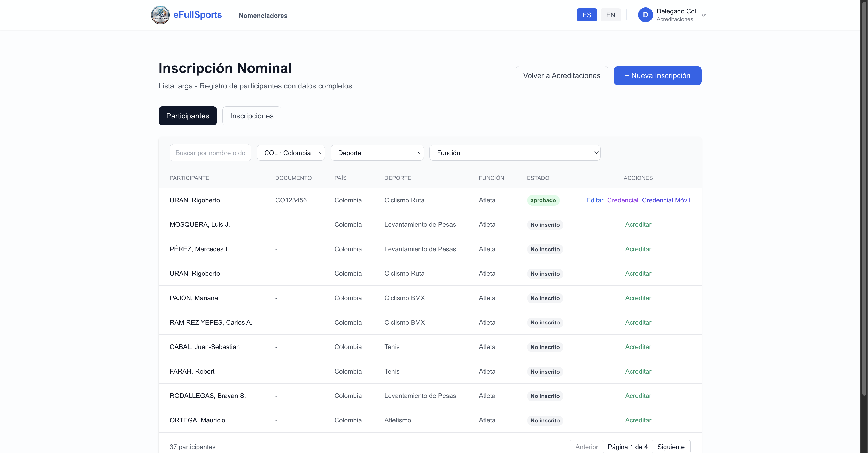Screen dimensions: 868x453
Task: Click the blue D user avatar
Action: pyautogui.click(x=645, y=15)
